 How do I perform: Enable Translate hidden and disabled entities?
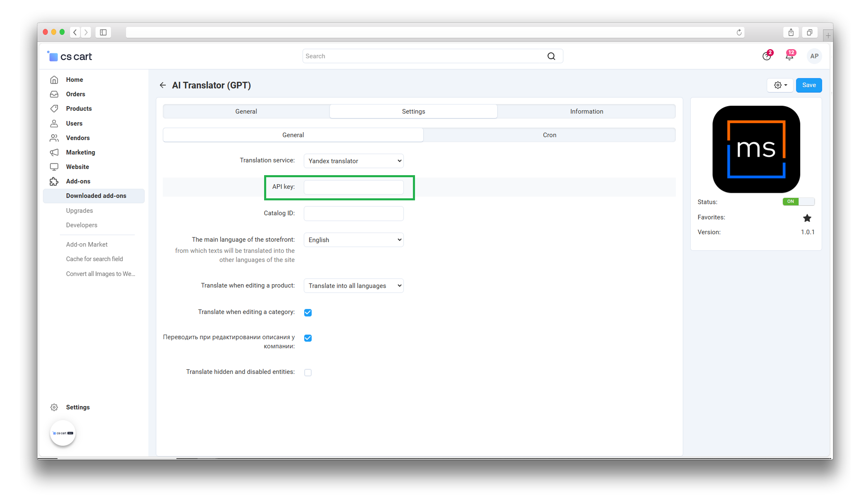pyautogui.click(x=308, y=373)
